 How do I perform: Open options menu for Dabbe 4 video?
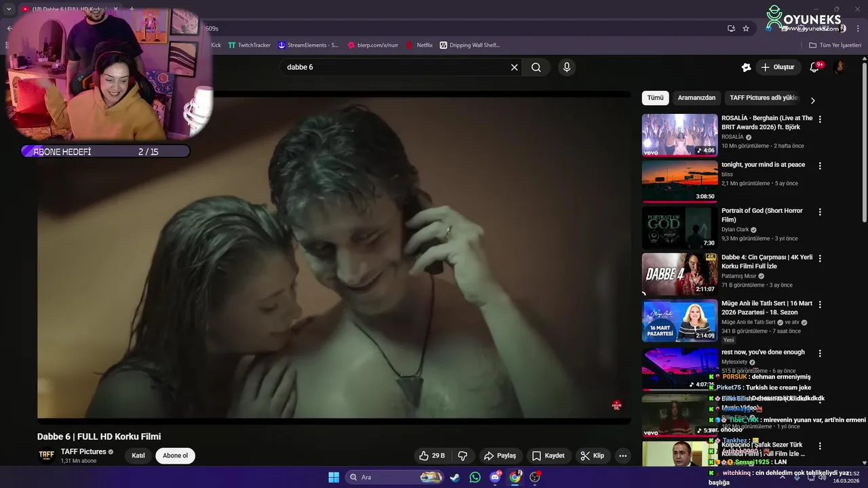coord(820,258)
